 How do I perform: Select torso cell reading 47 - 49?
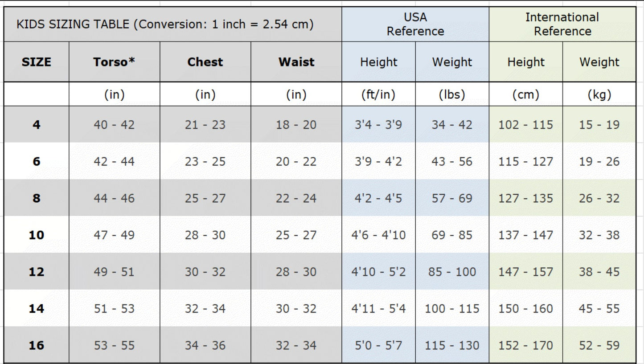(114, 235)
